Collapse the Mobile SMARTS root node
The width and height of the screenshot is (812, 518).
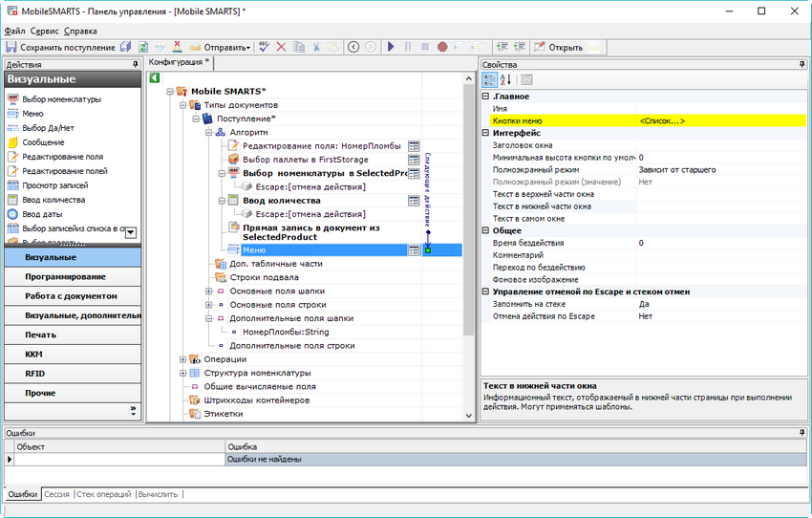coord(170,92)
